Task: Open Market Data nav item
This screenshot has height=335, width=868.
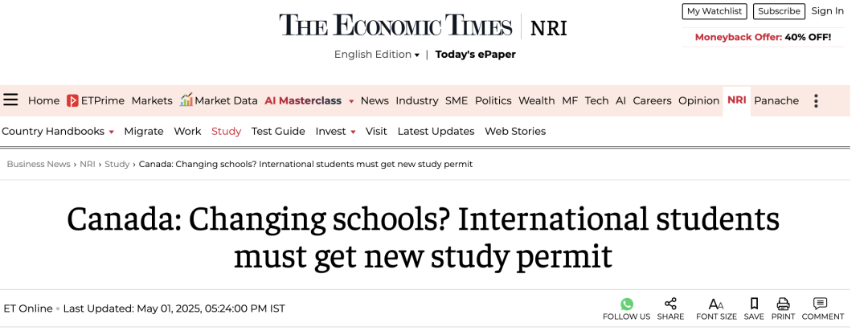Action: tap(219, 100)
